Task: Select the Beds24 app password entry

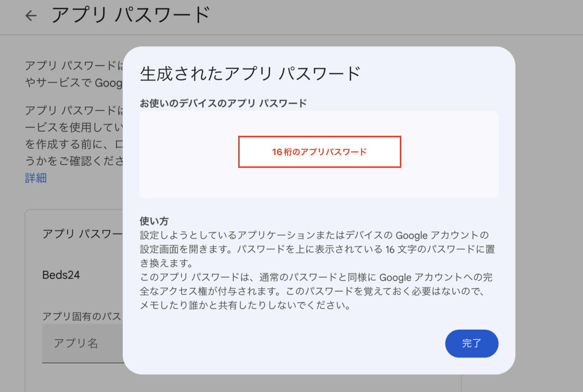Action: coord(61,275)
